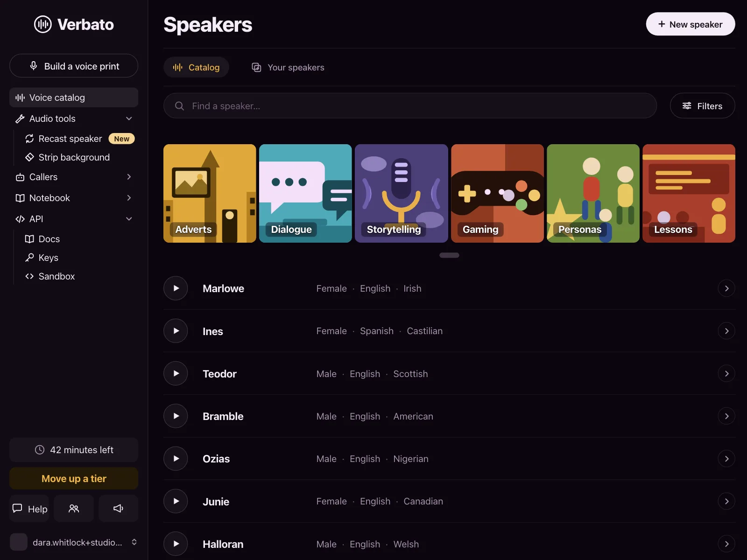Play Teodor voice preview
The width and height of the screenshot is (747, 560).
[176, 373]
